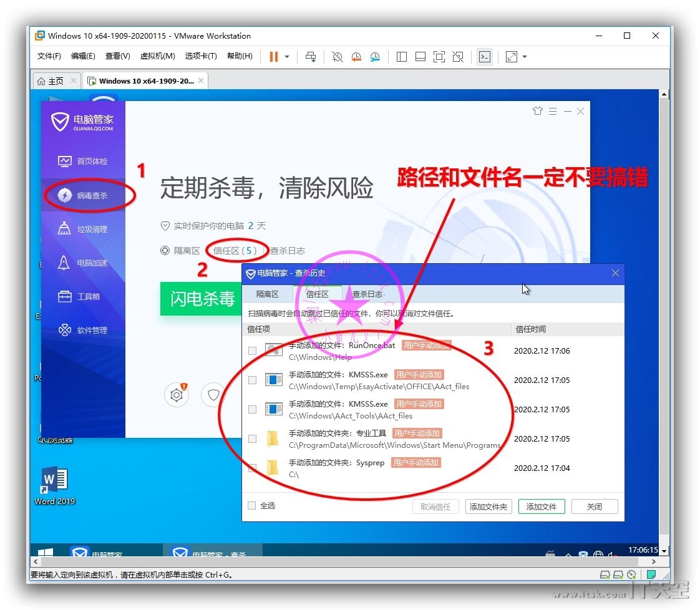The image size is (700, 610).
Task: Click the 信任时间 column header
Action: tap(531, 329)
